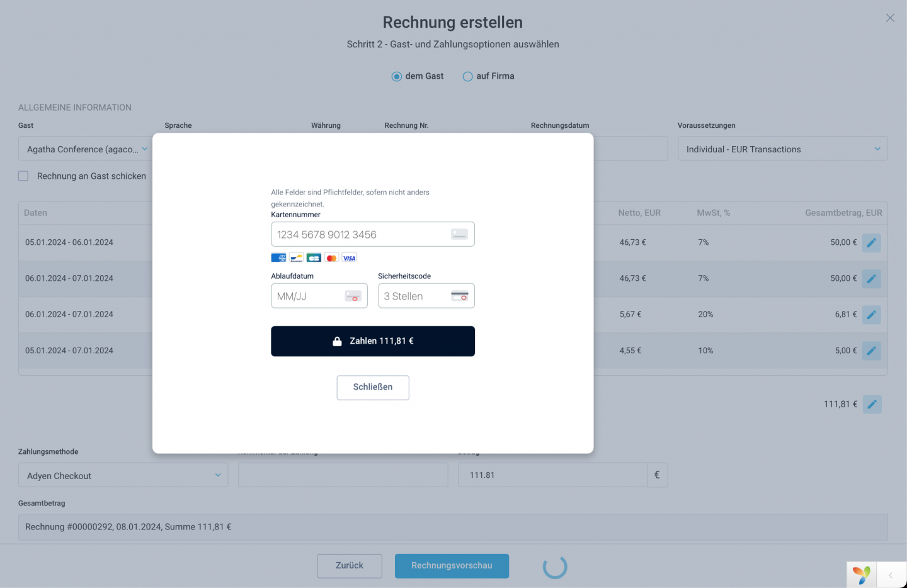Collapse the side widget arrow at bottom right
Viewport: 907px width, 588px height.
(891, 575)
